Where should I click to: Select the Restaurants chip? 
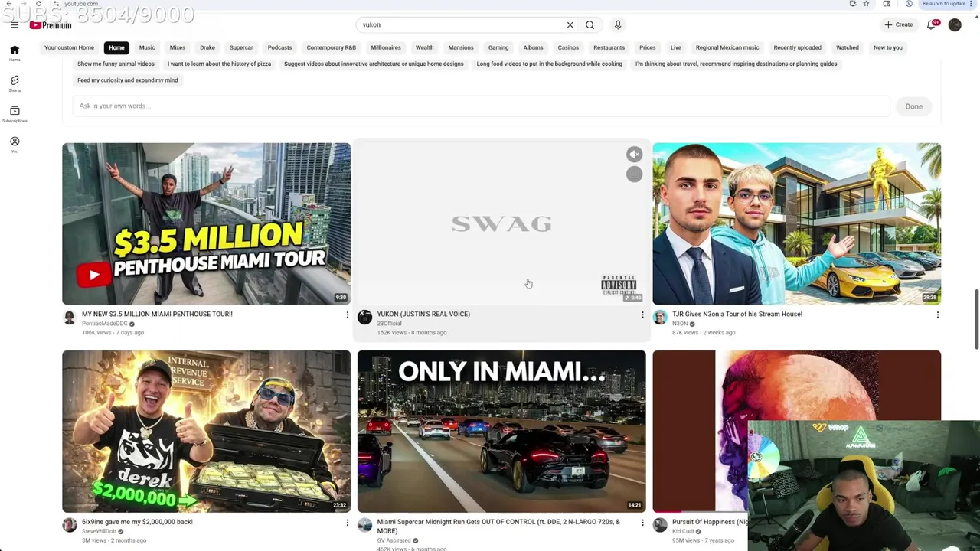click(x=609, y=47)
